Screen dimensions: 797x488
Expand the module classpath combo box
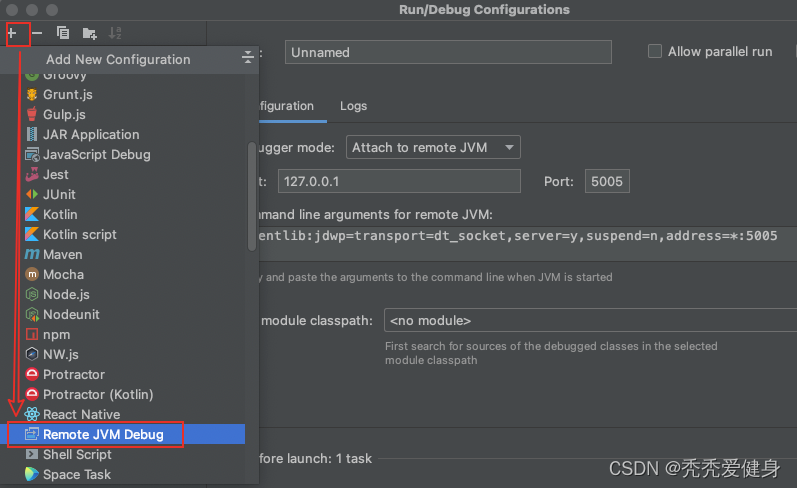(590, 321)
